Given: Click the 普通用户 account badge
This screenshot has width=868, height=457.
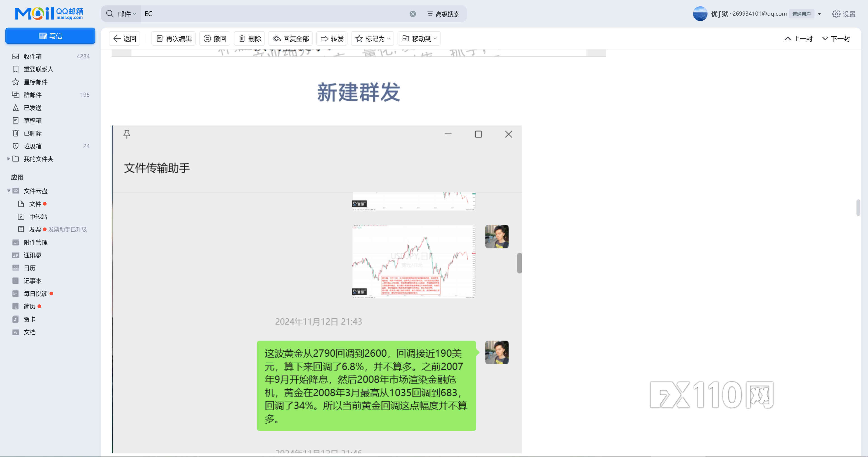Looking at the screenshot, I should 801,14.
